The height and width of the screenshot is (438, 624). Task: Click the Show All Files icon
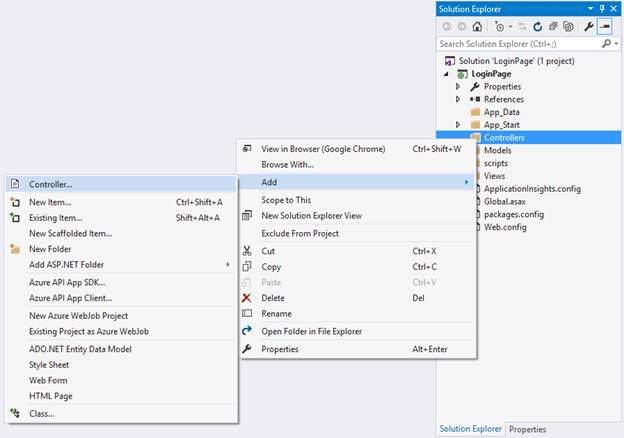pos(568,26)
